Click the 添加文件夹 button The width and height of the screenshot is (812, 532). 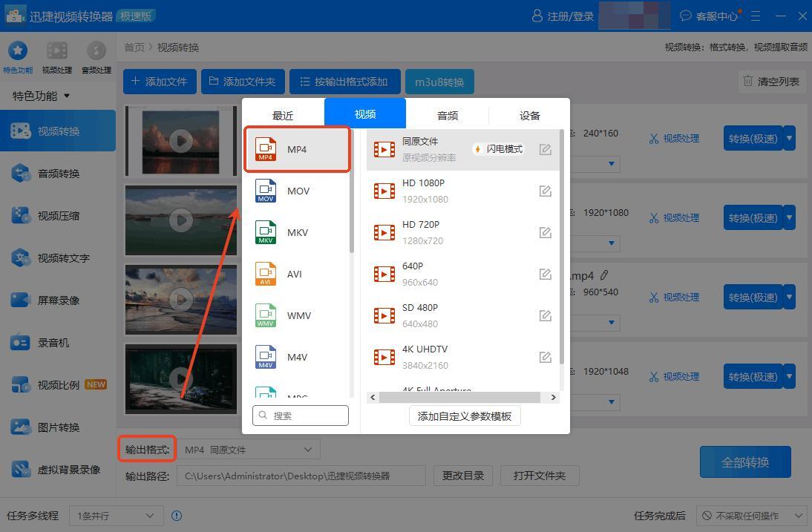pos(243,82)
